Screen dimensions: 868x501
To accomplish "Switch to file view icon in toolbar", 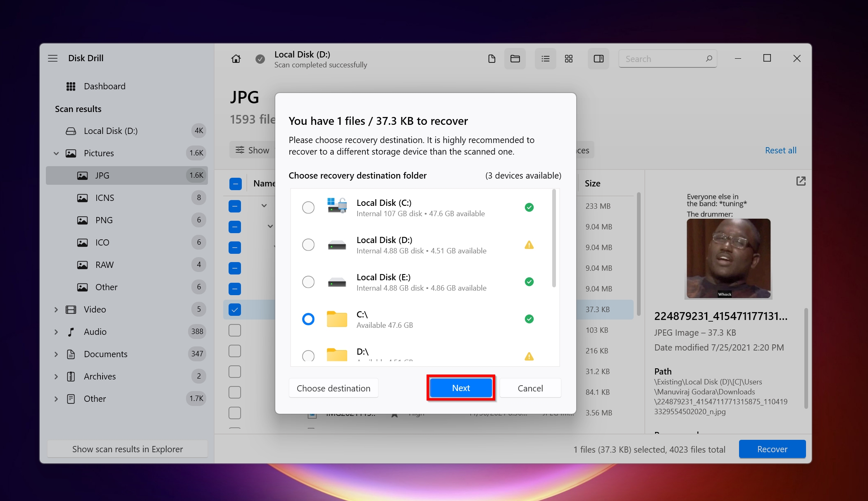I will [491, 59].
